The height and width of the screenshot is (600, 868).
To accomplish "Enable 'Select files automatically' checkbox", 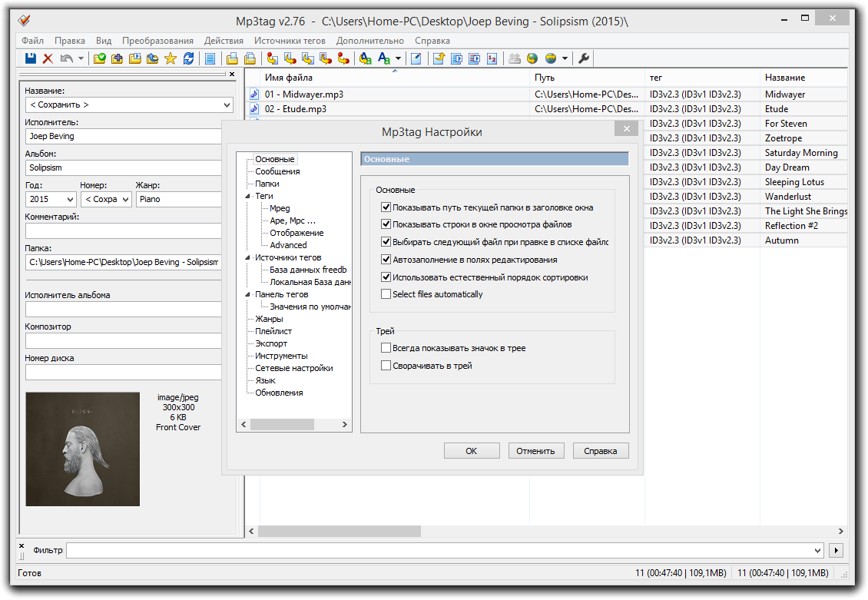I will 386,294.
